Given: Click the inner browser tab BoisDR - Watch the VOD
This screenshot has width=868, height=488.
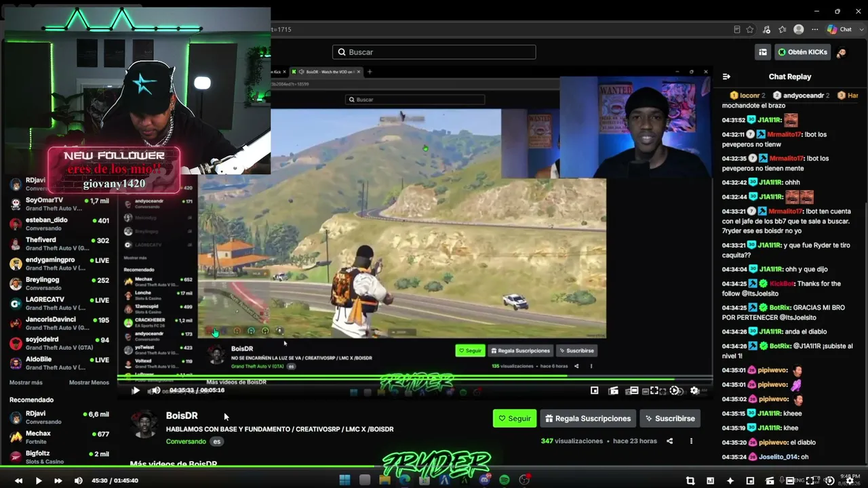Looking at the screenshot, I should point(326,72).
